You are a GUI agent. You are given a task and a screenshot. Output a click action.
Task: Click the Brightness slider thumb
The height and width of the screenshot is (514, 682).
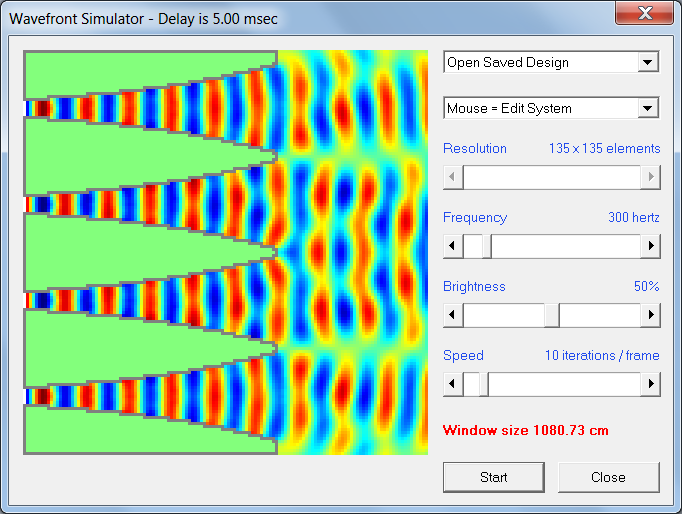(x=552, y=315)
